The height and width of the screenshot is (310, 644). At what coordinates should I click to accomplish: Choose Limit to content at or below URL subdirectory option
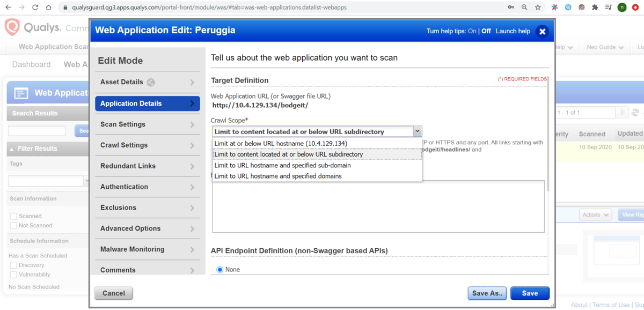click(x=317, y=154)
